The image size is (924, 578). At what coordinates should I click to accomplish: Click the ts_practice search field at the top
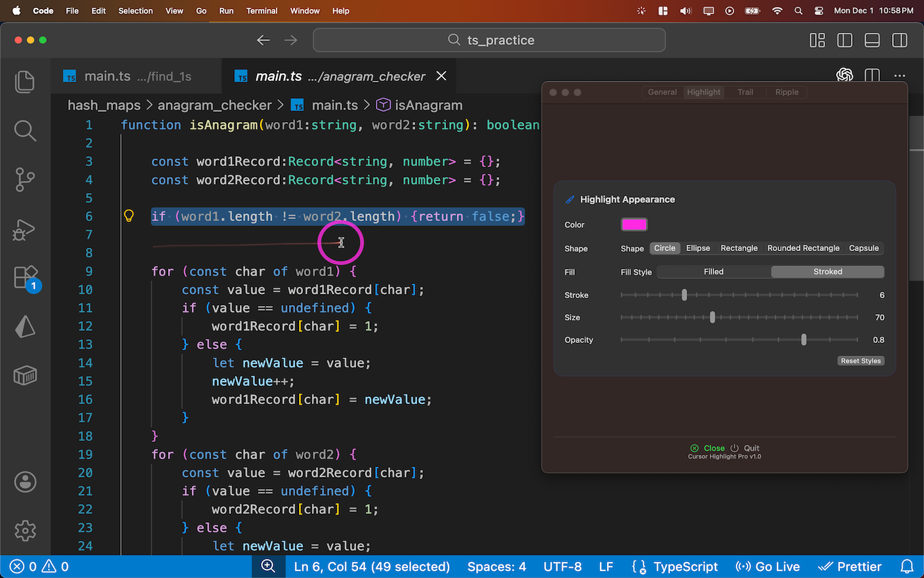coord(489,40)
